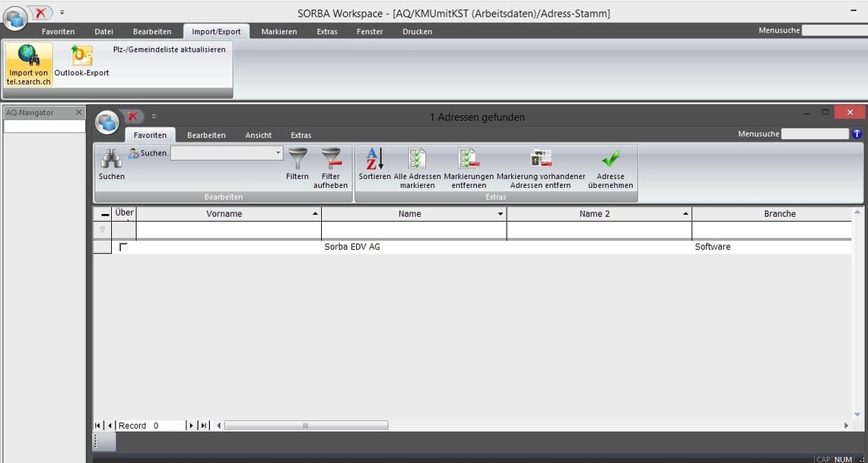This screenshot has width=868, height=463.
Task: Click red X quick-access icon in main title bar
Action: click(x=40, y=13)
